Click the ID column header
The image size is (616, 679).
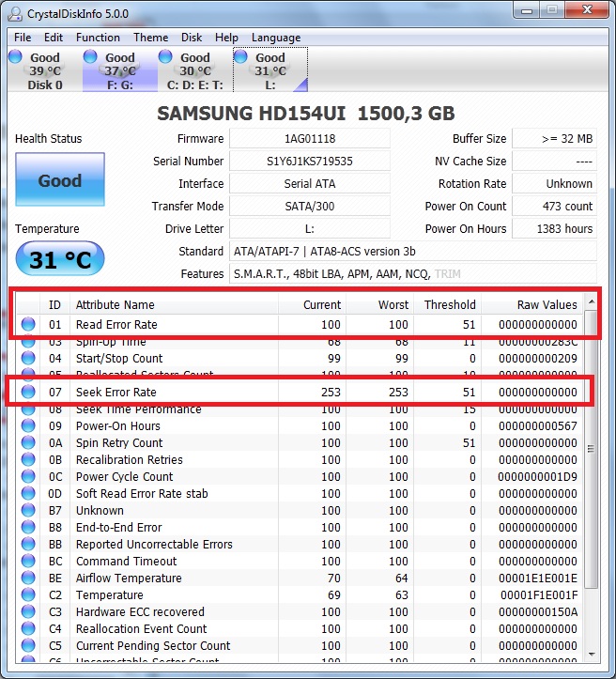tap(54, 304)
